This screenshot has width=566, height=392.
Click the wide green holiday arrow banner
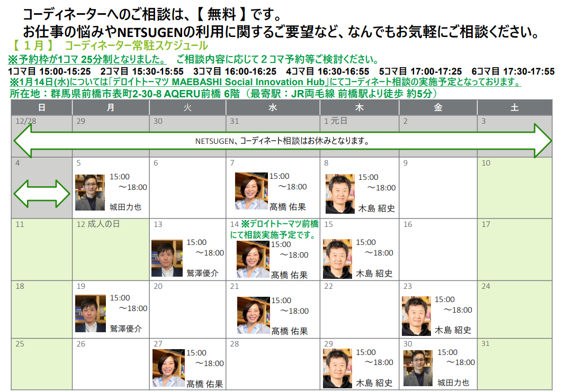click(282, 141)
